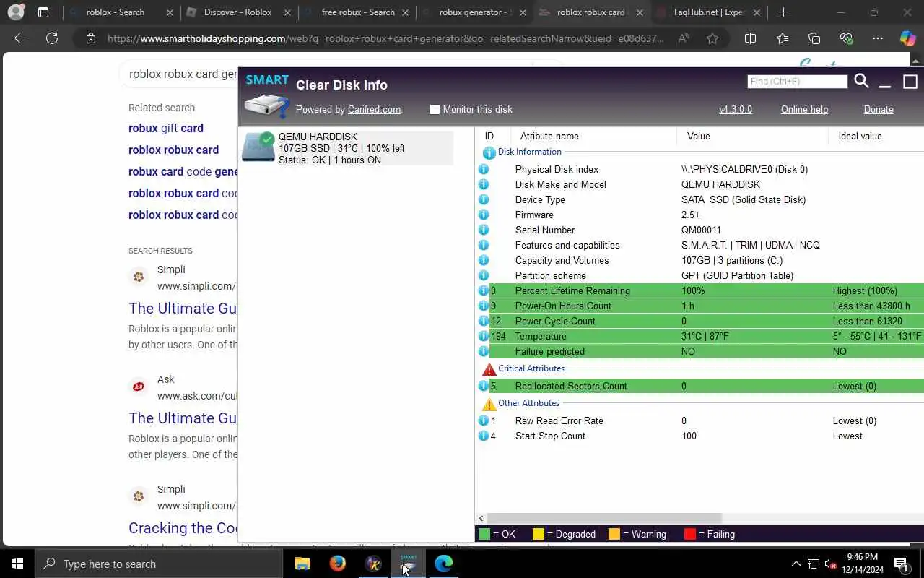Click the info icon beside Temperature
The width and height of the screenshot is (924, 578).
click(x=484, y=336)
